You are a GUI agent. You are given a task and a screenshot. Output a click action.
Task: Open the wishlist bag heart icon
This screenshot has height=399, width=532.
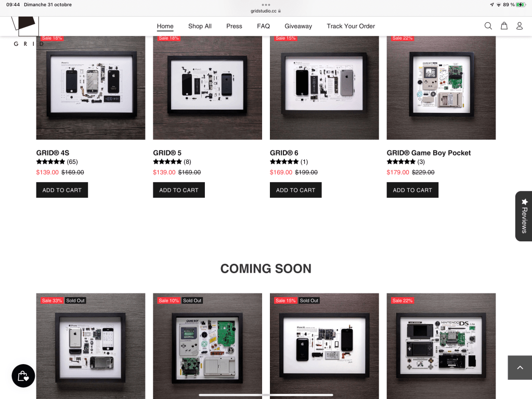23,376
